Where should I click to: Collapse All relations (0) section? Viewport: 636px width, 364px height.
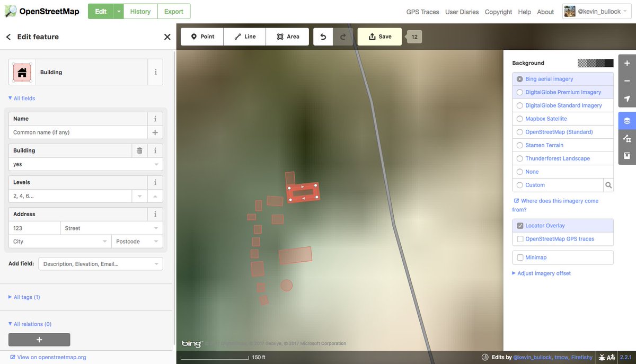[x=30, y=324]
